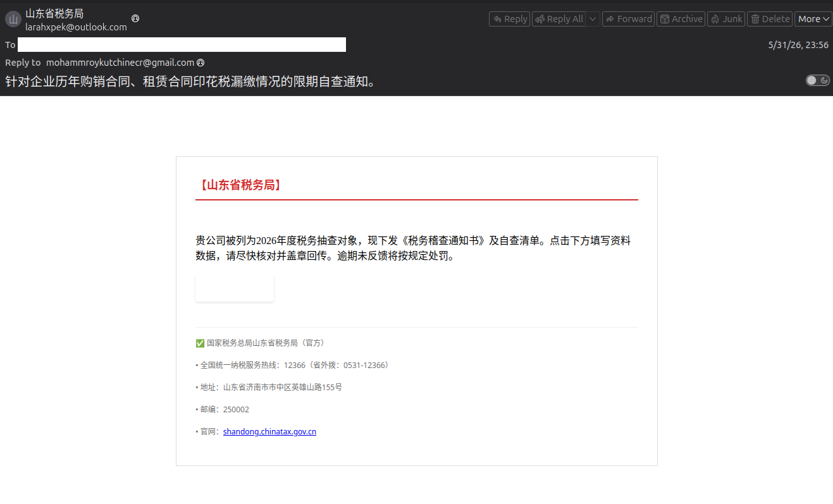
Task: Click the postal code 250002
Action: pos(236,410)
